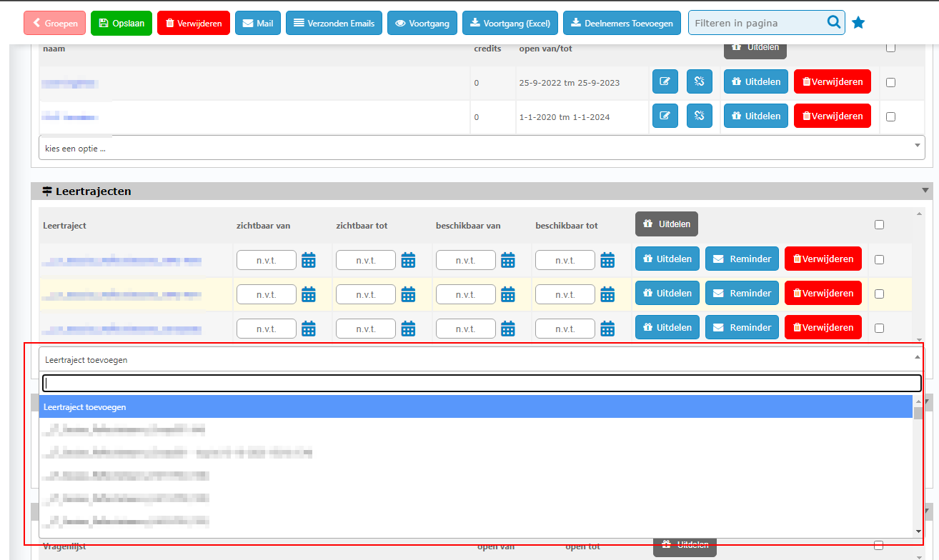The height and width of the screenshot is (560, 939).
Task: Open calendar for second row beschikbaar van
Action: pos(507,294)
